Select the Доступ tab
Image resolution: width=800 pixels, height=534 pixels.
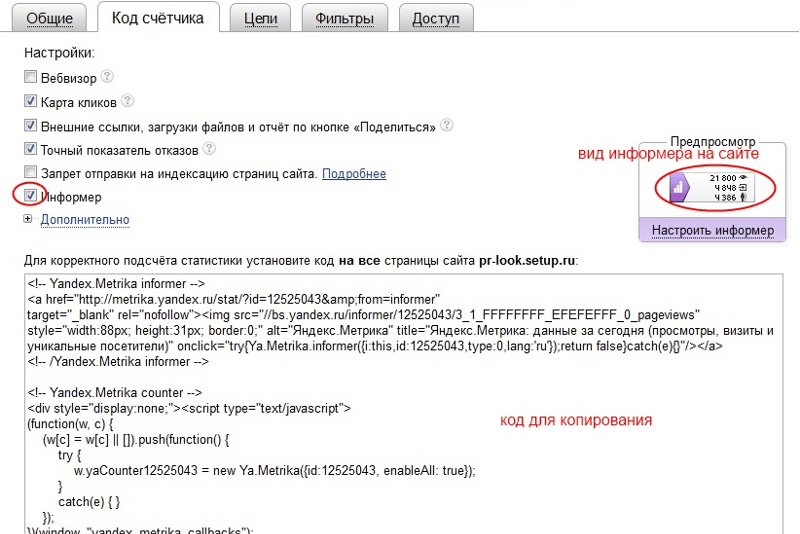(x=436, y=18)
